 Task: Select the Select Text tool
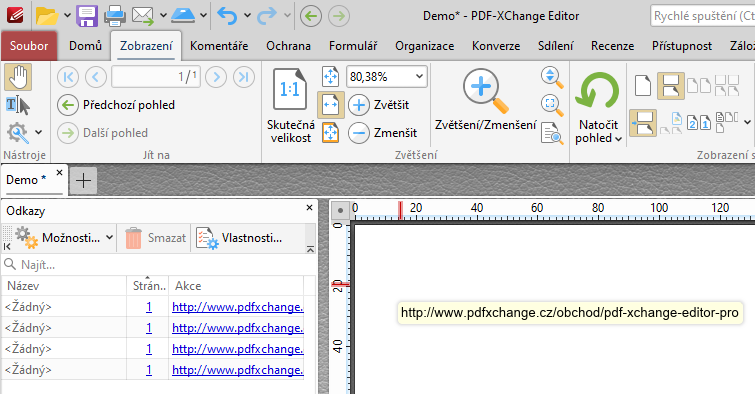18,105
